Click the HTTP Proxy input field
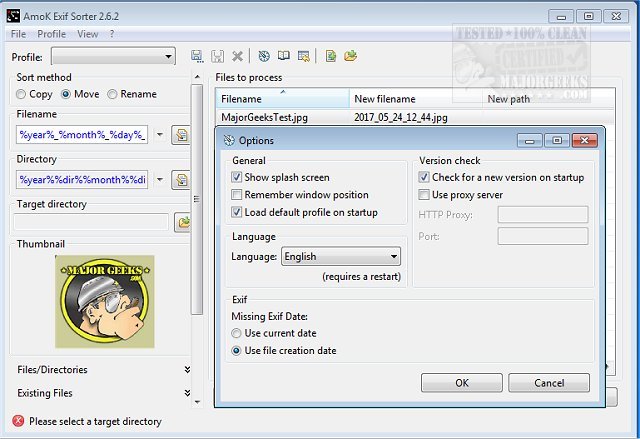 543,215
